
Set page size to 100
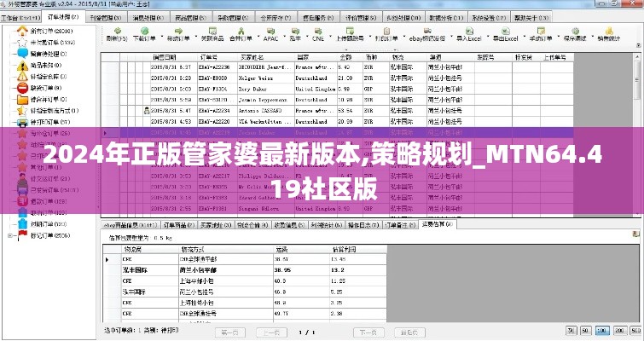pyautogui.click(x=602, y=331)
